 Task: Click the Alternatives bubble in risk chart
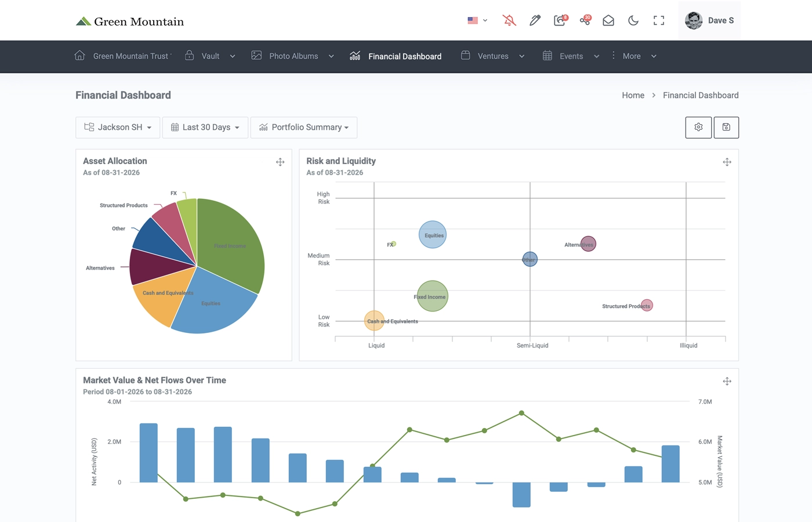[x=588, y=244]
